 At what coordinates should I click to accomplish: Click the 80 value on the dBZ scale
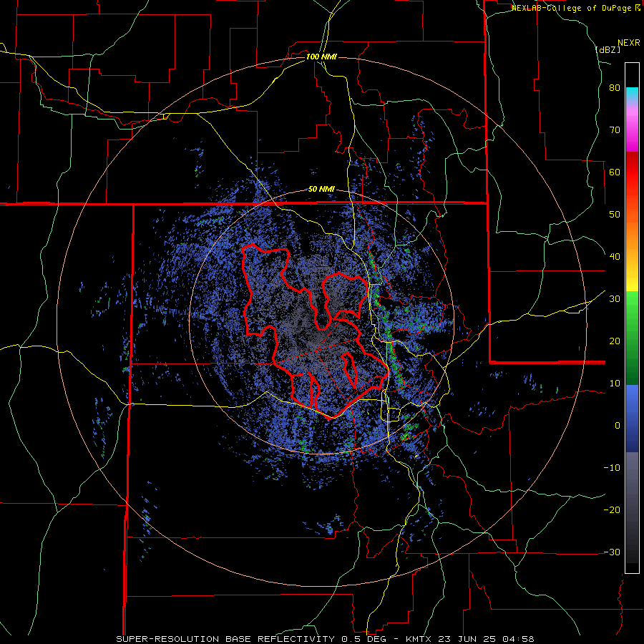click(615, 88)
